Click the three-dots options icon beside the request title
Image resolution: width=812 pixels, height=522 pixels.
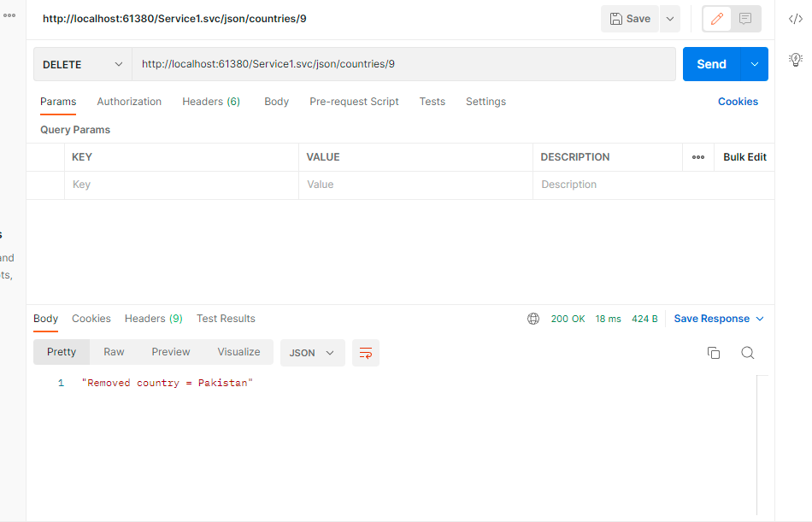point(9,15)
